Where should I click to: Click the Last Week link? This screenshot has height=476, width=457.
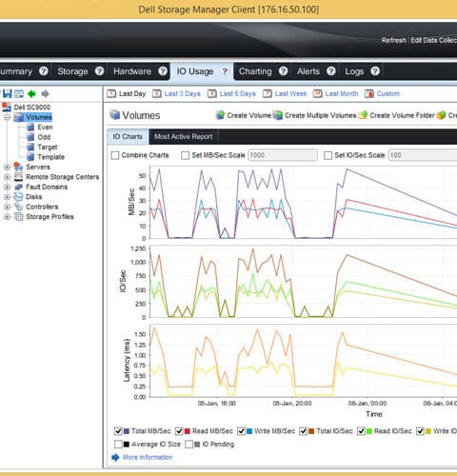[290, 93]
